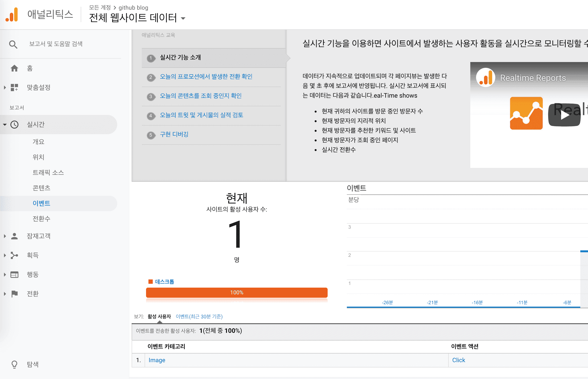Open the 전체 웹사이트 데이터 view dropdown
The image size is (588, 379).
click(183, 18)
